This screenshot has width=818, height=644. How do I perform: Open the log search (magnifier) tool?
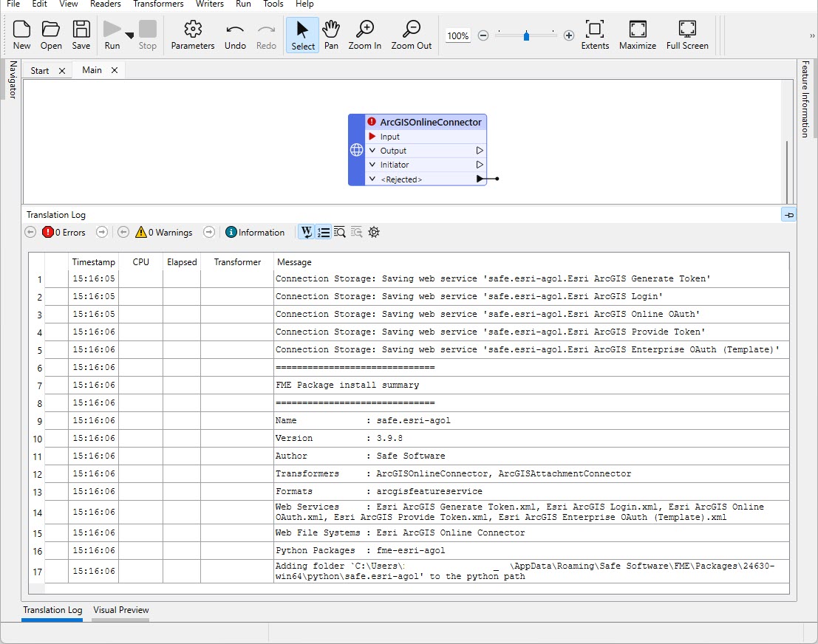pos(340,232)
